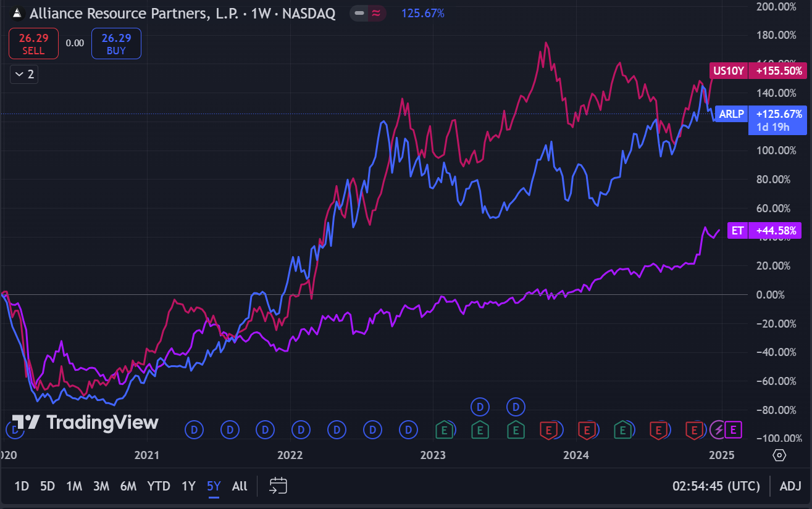Expand the legend via the '2' chevron
Screen dimensions: 812x509
click(x=24, y=74)
